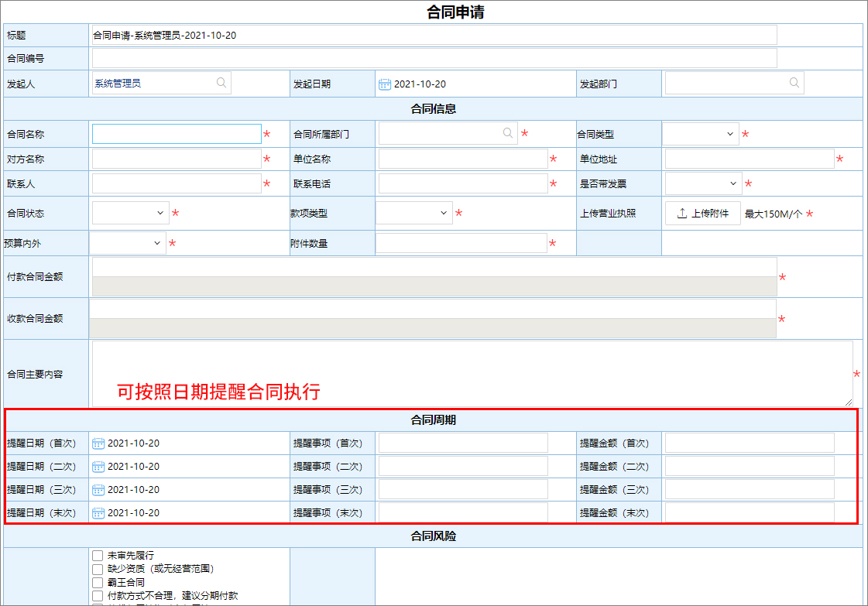Open calendar icon beside 发起日期
The image size is (868, 606).
(x=385, y=84)
